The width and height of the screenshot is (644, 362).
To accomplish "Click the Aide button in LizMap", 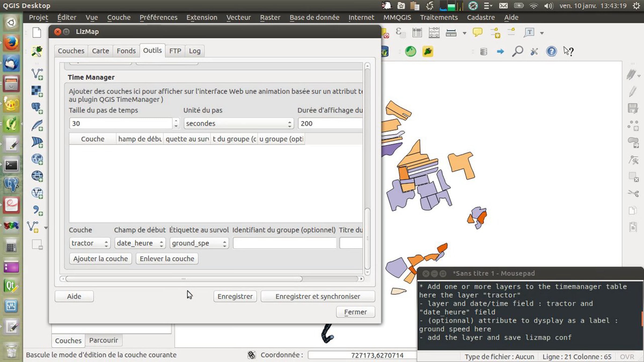I will click(x=74, y=296).
